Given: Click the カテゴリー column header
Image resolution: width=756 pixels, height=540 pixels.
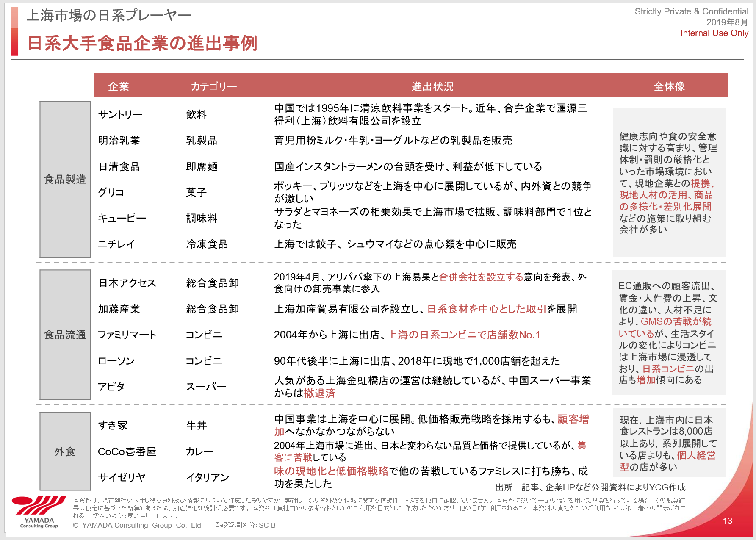Looking at the screenshot, I should [x=214, y=86].
